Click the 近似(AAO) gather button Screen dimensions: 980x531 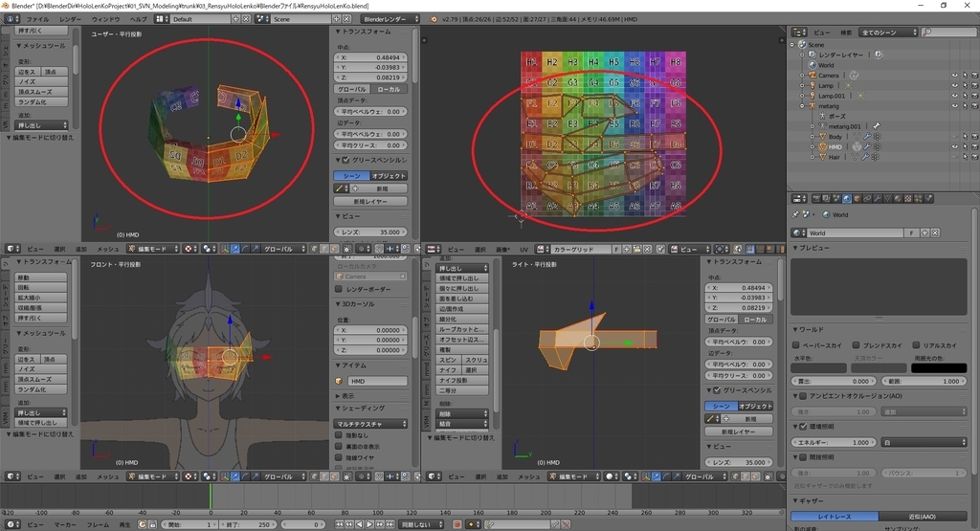click(x=922, y=517)
